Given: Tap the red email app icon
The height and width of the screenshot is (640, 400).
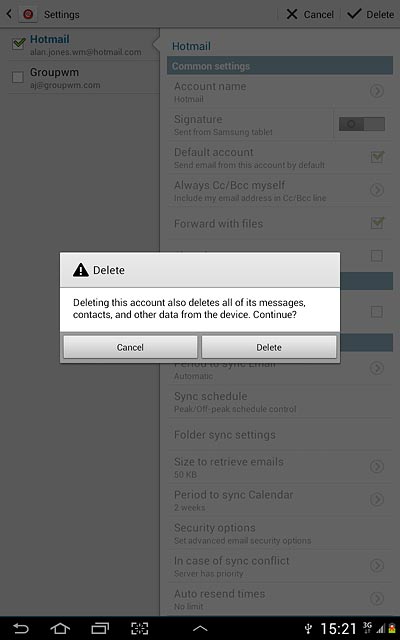Looking at the screenshot, I should point(28,14).
